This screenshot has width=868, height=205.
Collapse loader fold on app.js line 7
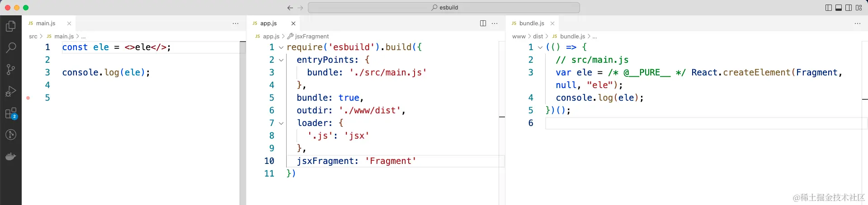[x=281, y=123]
